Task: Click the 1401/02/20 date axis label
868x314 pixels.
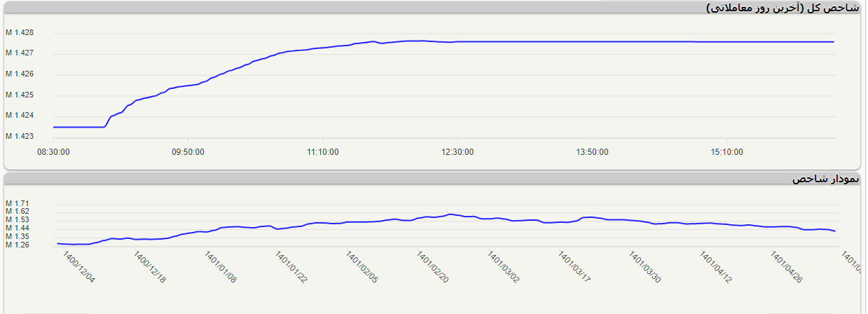Action: 432,268
